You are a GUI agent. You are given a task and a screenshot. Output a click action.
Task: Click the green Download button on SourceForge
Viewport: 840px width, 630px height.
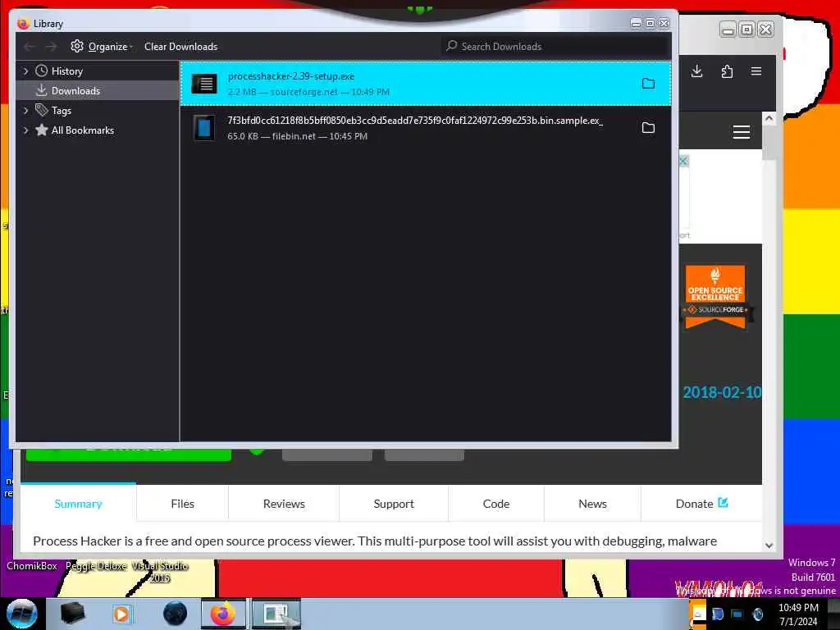[129, 453]
